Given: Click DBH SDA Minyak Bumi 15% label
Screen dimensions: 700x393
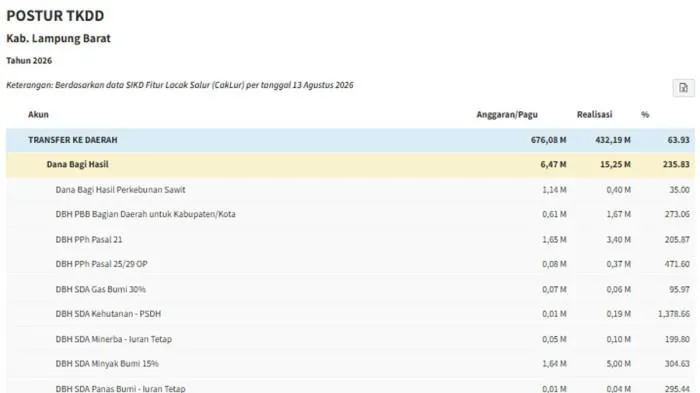Looking at the screenshot, I should 107,364.
